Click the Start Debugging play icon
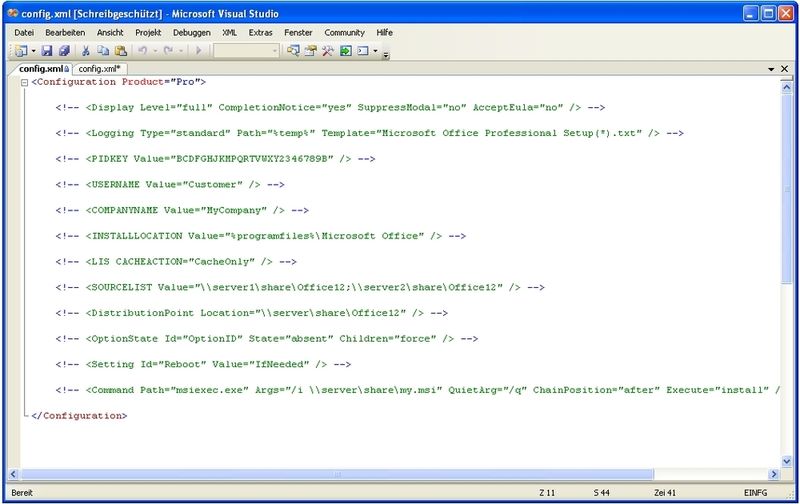The width and height of the screenshot is (800, 504). click(x=198, y=51)
